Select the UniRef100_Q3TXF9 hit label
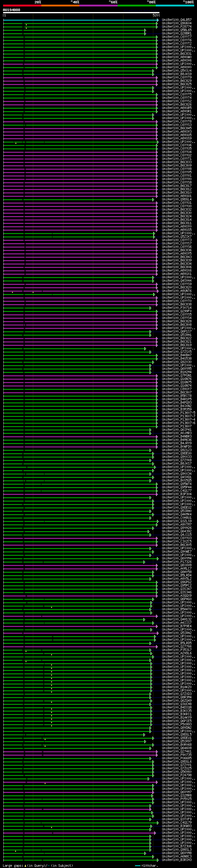The image size is (197, 868). coord(177,819)
